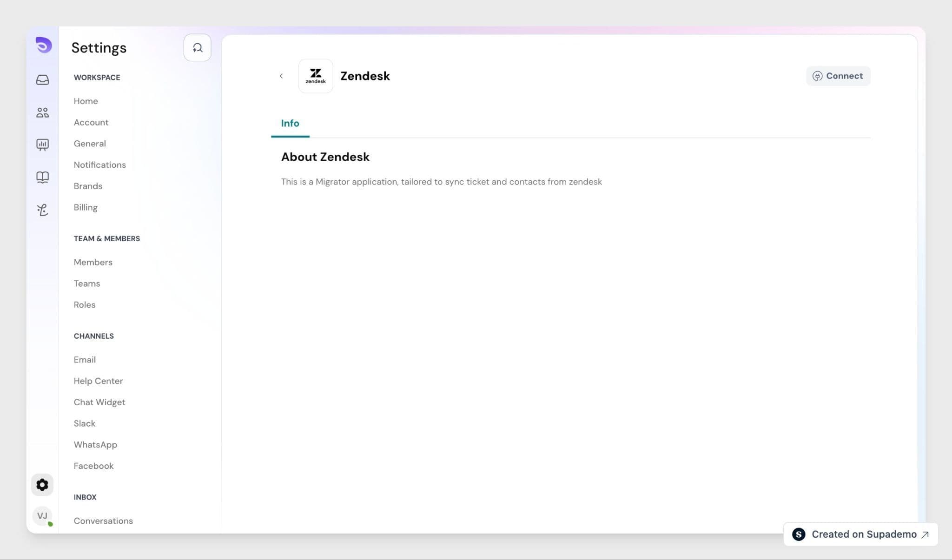Open Billing settings
Viewport: 952px width, 560px height.
click(86, 207)
